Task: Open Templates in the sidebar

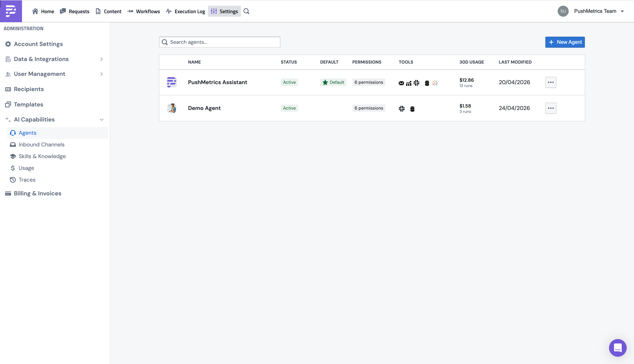Action: pos(28,104)
